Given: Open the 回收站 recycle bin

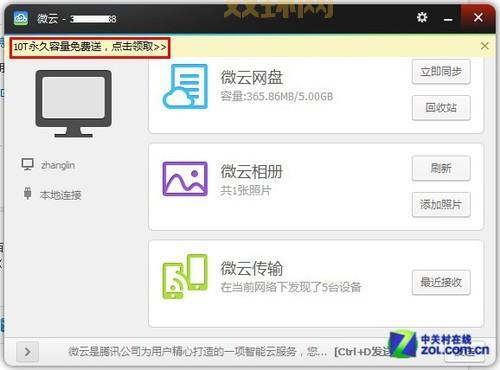Looking at the screenshot, I should 441,108.
